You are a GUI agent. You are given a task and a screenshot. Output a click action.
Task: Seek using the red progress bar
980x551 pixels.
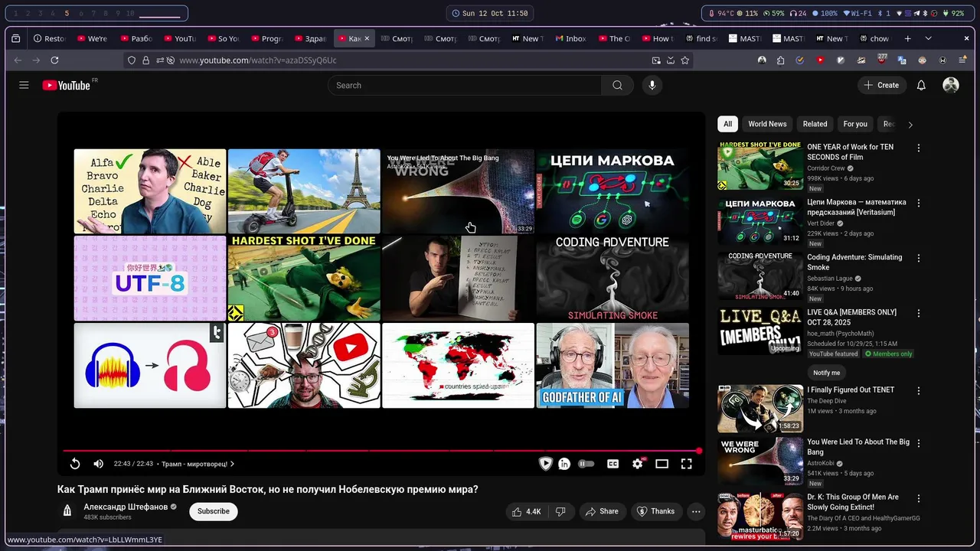pyautogui.click(x=381, y=451)
